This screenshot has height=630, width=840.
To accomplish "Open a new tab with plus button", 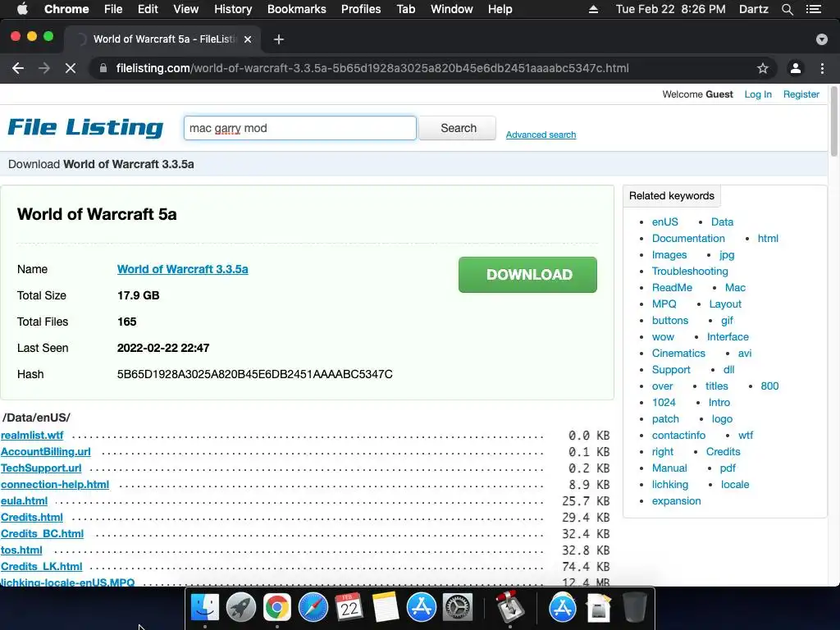I will pos(279,39).
